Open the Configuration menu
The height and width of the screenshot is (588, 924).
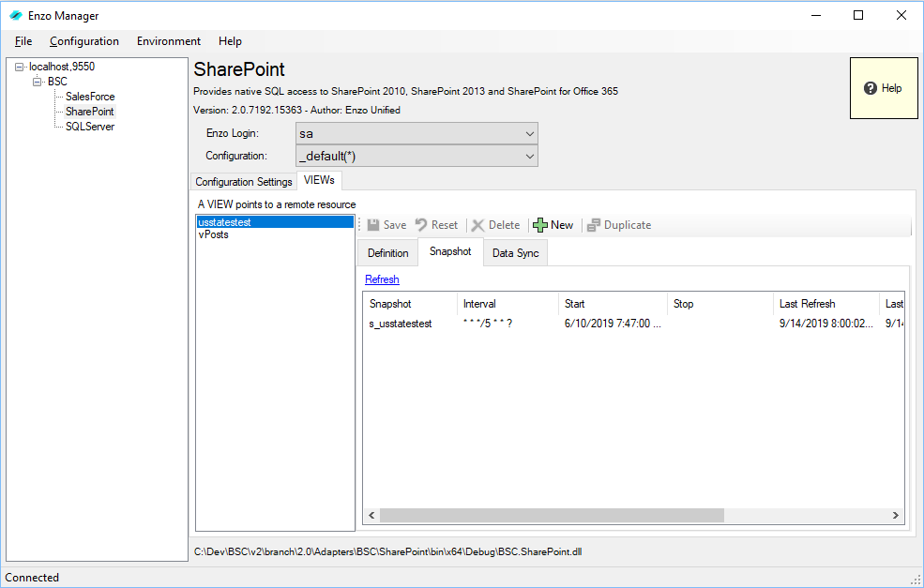pyautogui.click(x=84, y=41)
